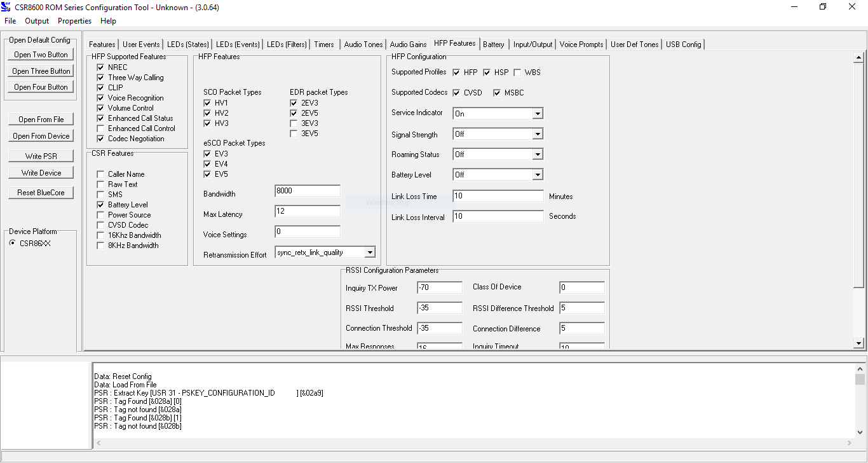Toggle the MSBC codec checkbox
The image size is (868, 463).
497,93
